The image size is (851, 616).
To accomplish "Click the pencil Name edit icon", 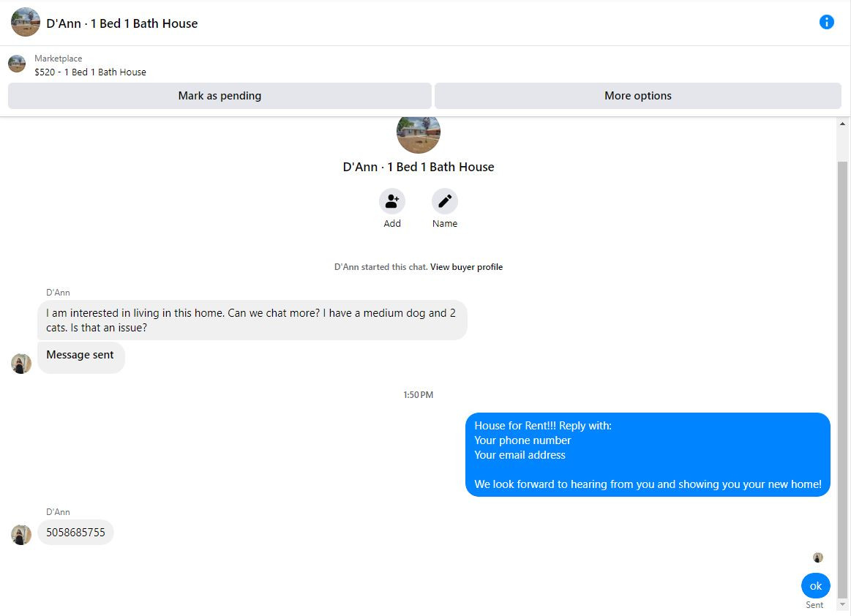I will click(444, 201).
